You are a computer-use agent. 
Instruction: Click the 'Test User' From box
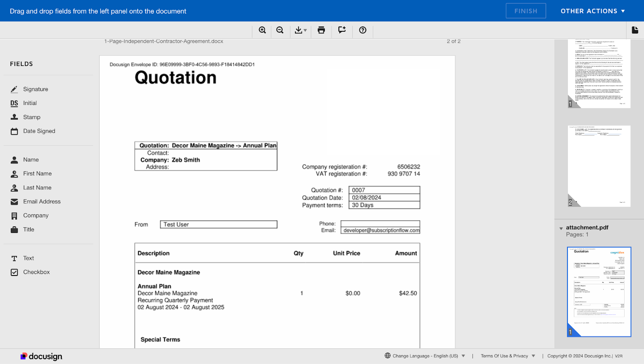pyautogui.click(x=219, y=224)
